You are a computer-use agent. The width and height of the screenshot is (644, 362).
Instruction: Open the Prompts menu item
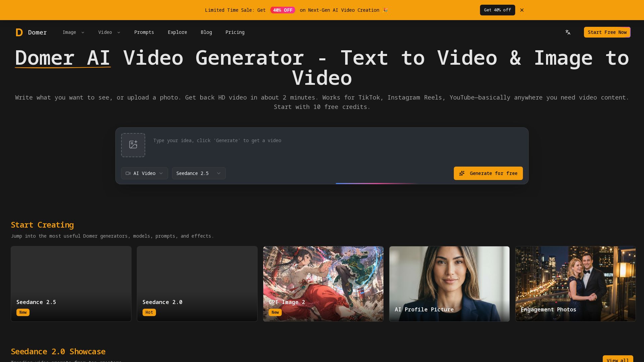tap(144, 32)
